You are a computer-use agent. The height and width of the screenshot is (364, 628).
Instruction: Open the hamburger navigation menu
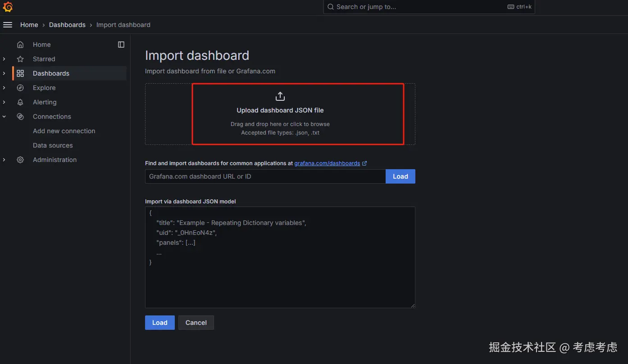[8, 25]
